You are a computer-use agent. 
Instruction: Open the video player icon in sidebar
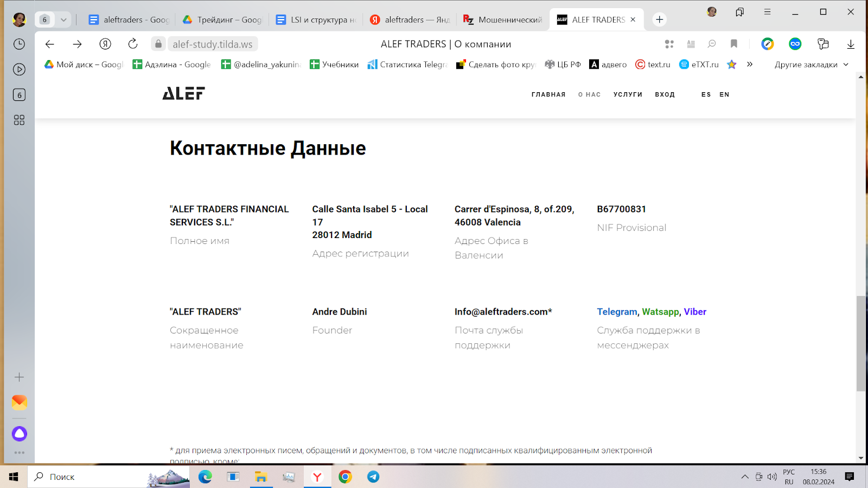pyautogui.click(x=19, y=69)
